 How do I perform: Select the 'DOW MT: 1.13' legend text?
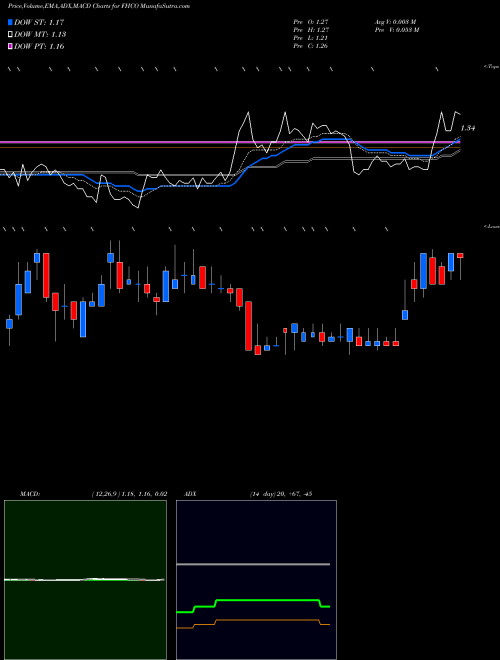click(x=40, y=35)
